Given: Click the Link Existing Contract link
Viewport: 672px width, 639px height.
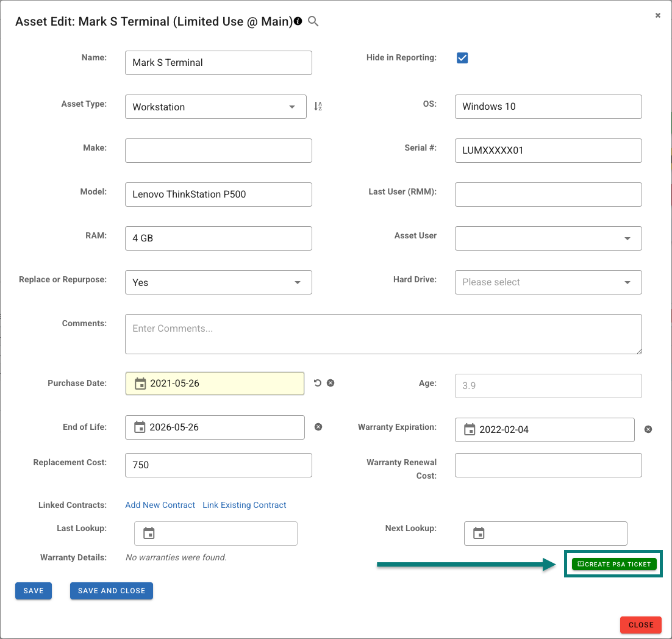Looking at the screenshot, I should click(245, 505).
